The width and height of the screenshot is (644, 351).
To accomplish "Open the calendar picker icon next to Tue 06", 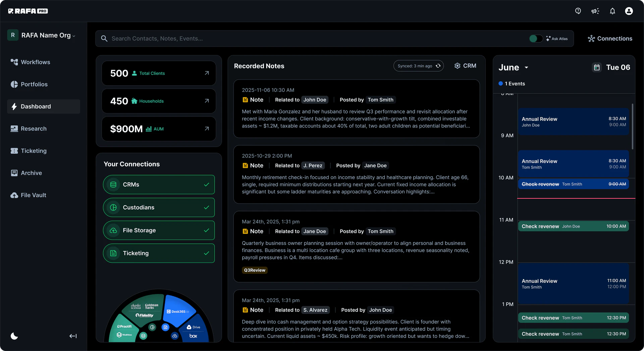I will click(597, 67).
